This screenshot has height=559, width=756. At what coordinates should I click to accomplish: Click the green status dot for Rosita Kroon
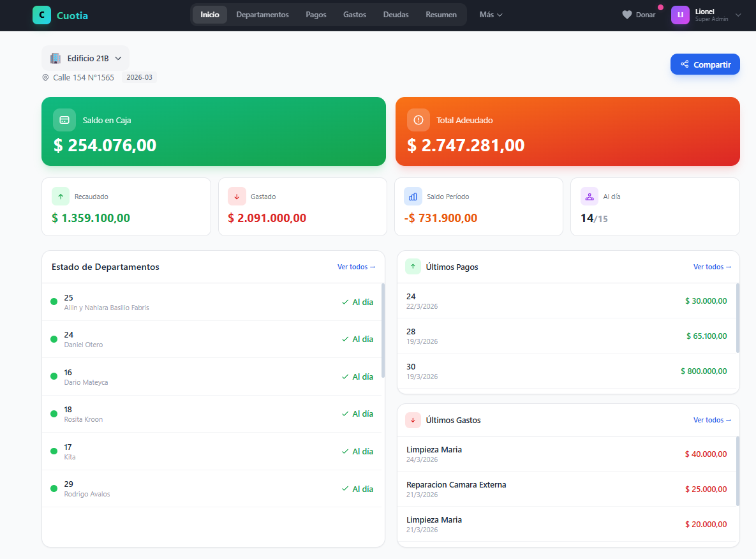[x=54, y=414]
